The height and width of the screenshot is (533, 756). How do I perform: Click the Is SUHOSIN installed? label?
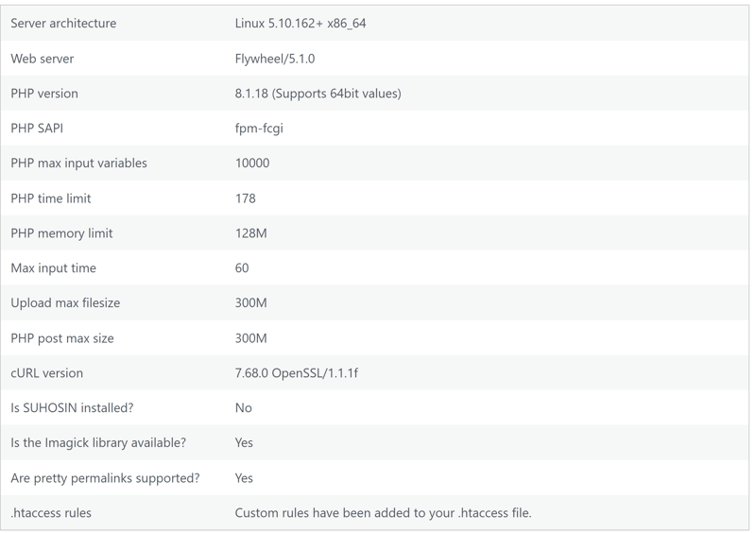pos(72,407)
